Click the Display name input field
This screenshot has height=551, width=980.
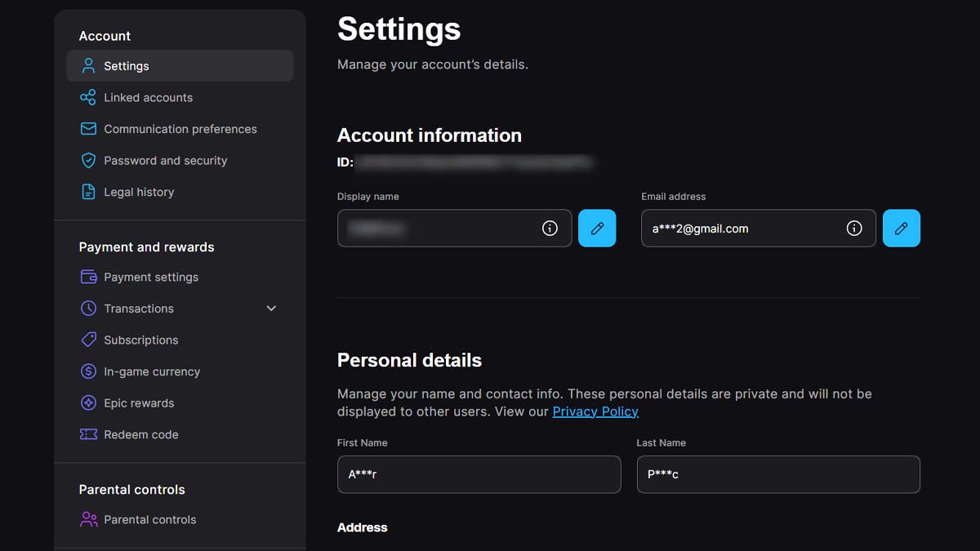[x=454, y=229]
